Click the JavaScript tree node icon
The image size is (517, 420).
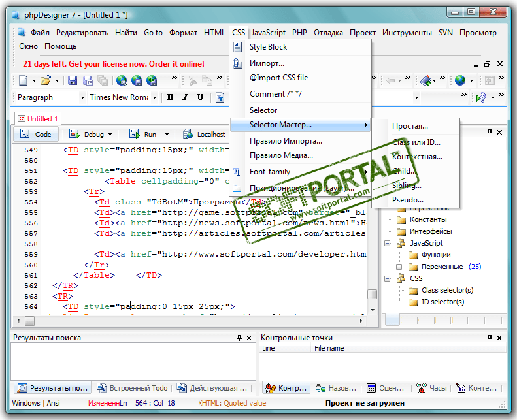tap(401, 243)
